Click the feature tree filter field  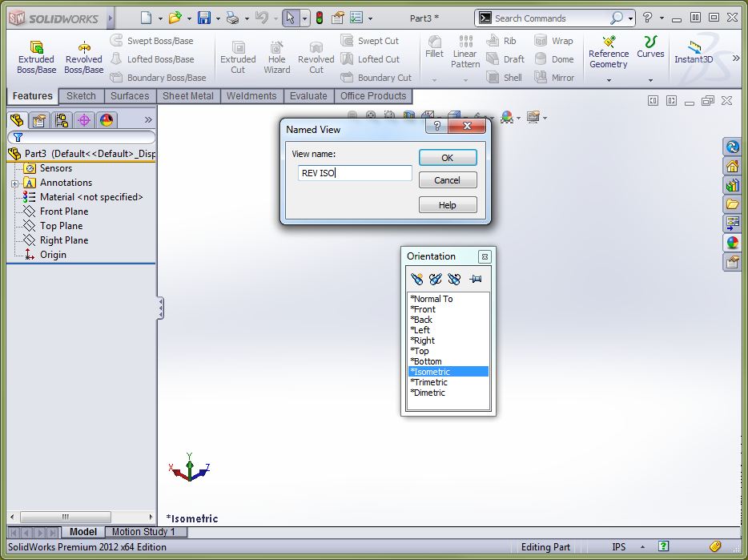pyautogui.click(x=82, y=138)
